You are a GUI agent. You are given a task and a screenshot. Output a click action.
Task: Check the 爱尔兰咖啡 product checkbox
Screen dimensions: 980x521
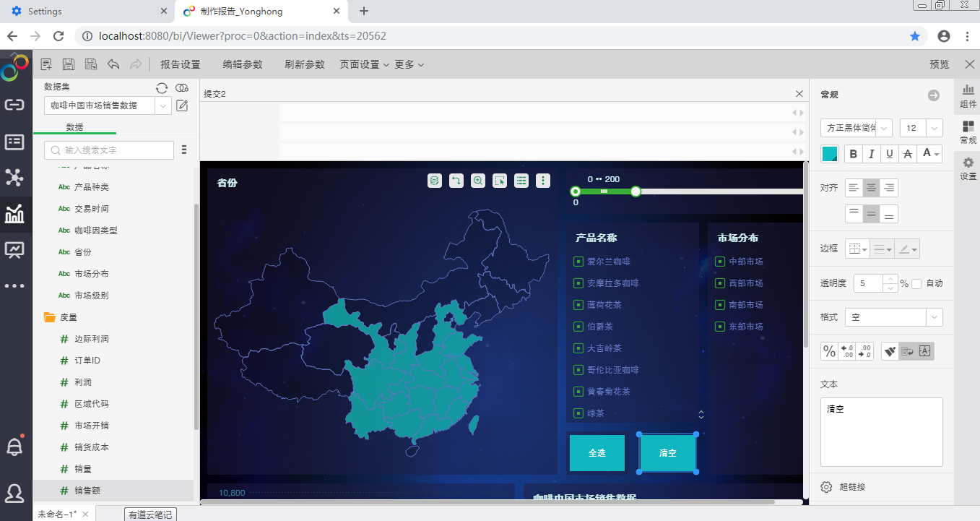578,262
